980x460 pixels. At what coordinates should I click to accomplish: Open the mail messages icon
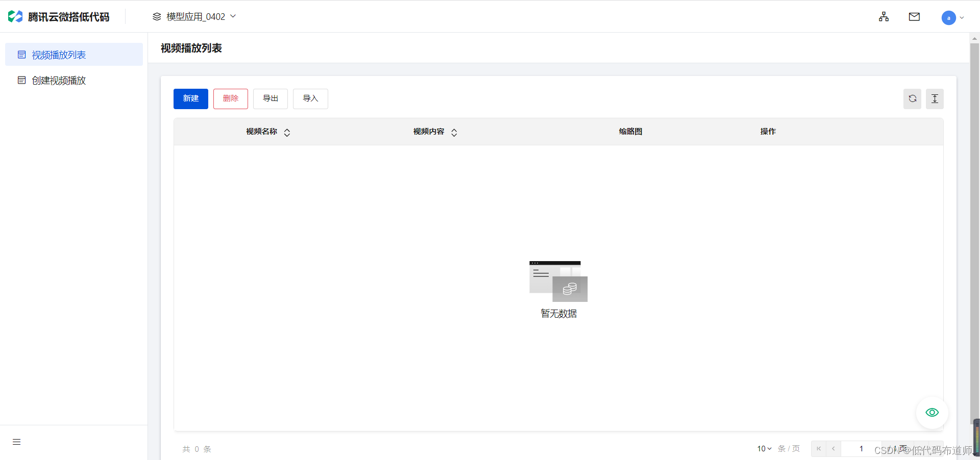coord(914,17)
